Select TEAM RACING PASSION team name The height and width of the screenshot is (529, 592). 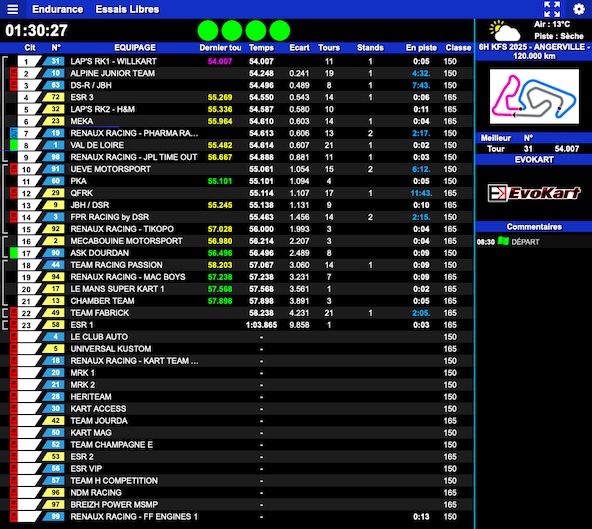pos(116,265)
